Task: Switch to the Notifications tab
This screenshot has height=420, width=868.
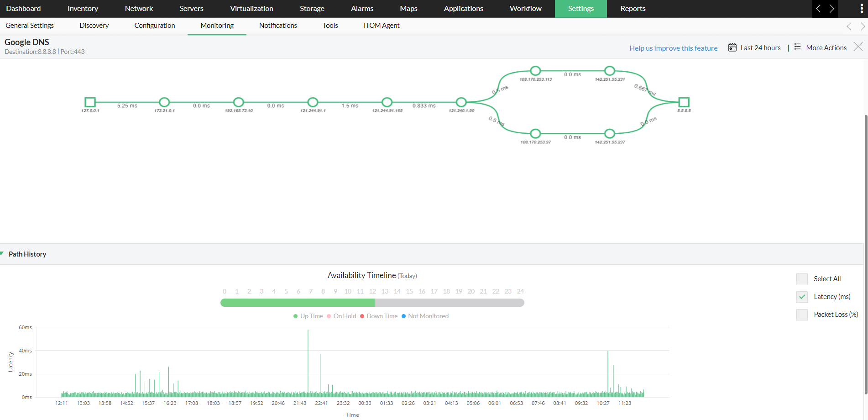Action: pyautogui.click(x=277, y=25)
